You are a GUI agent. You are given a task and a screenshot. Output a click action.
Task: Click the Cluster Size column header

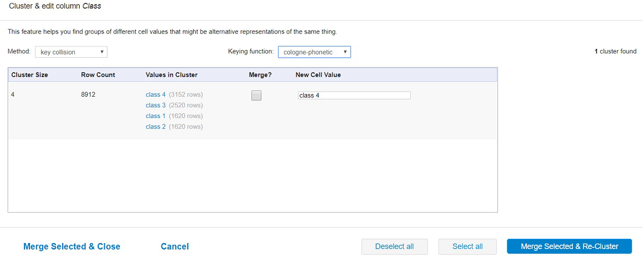(x=29, y=75)
